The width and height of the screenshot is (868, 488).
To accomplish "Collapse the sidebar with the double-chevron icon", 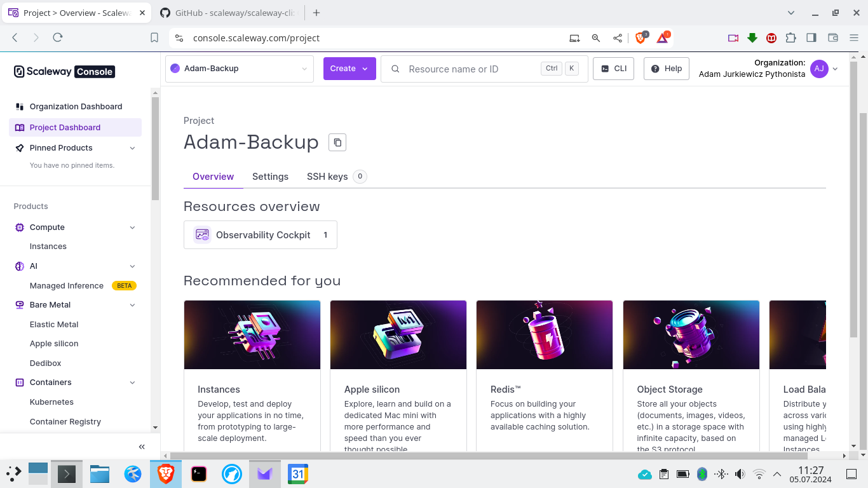I will (142, 447).
